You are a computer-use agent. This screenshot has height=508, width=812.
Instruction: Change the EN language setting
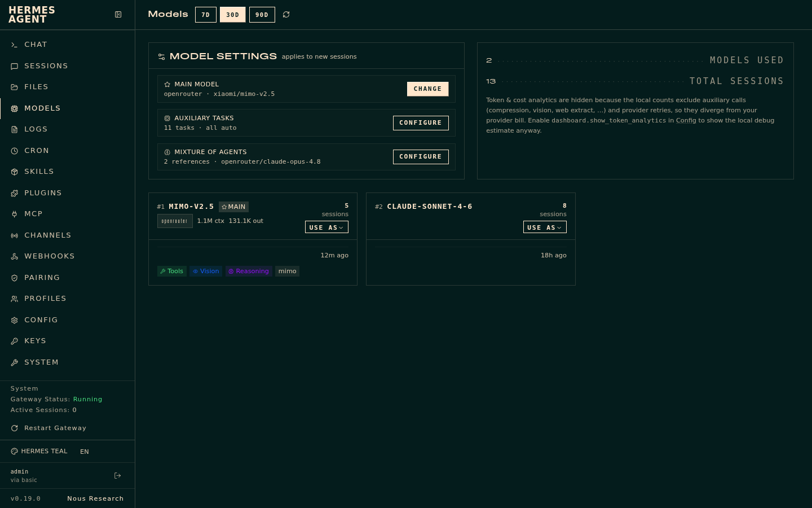point(85,452)
